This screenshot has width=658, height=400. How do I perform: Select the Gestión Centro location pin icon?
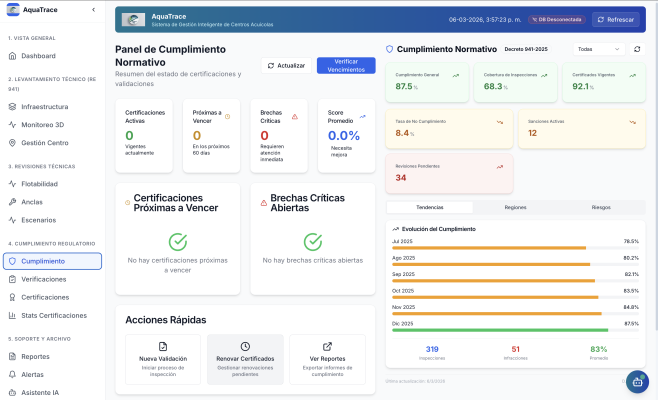pyautogui.click(x=12, y=143)
